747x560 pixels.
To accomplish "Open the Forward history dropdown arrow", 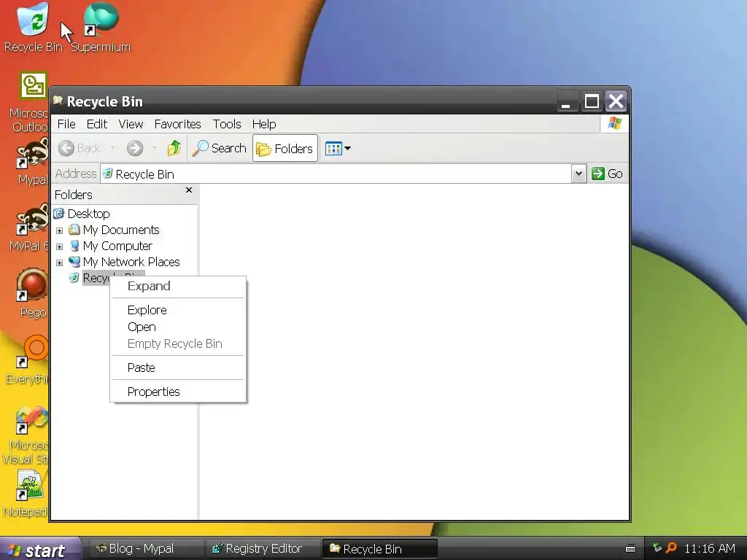I will (x=154, y=148).
